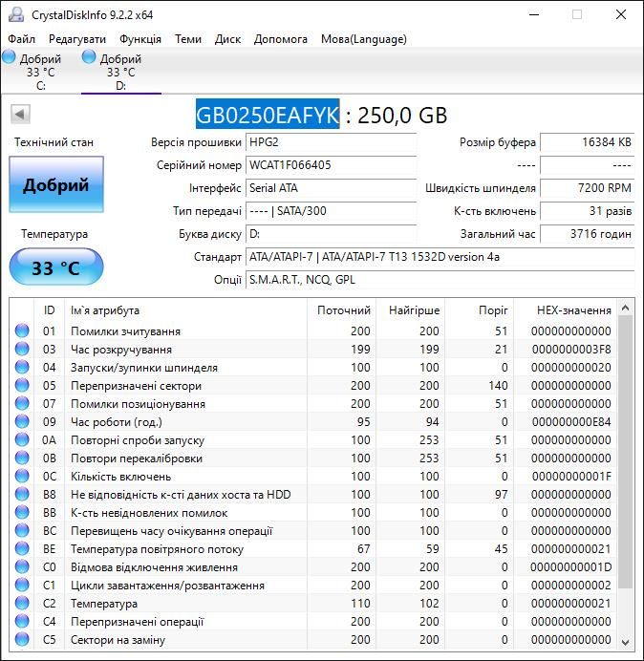Select the Цикли завантаження/розвантаження row
The width and height of the screenshot is (644, 661).
(x=313, y=586)
